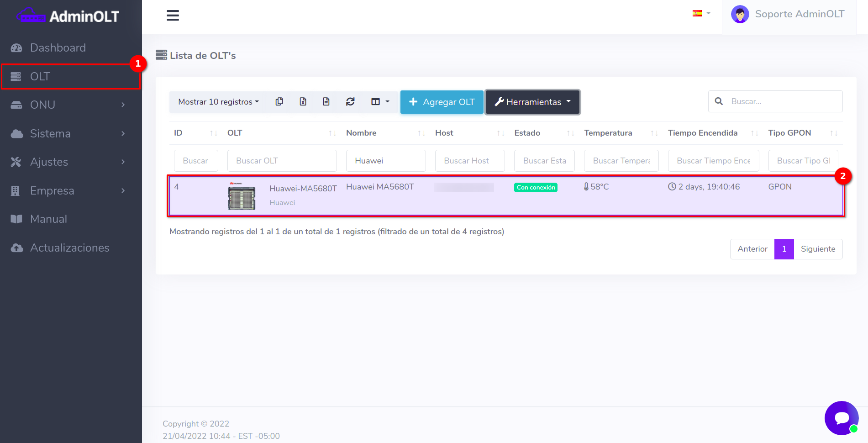Open the language flag selector

[x=701, y=14]
